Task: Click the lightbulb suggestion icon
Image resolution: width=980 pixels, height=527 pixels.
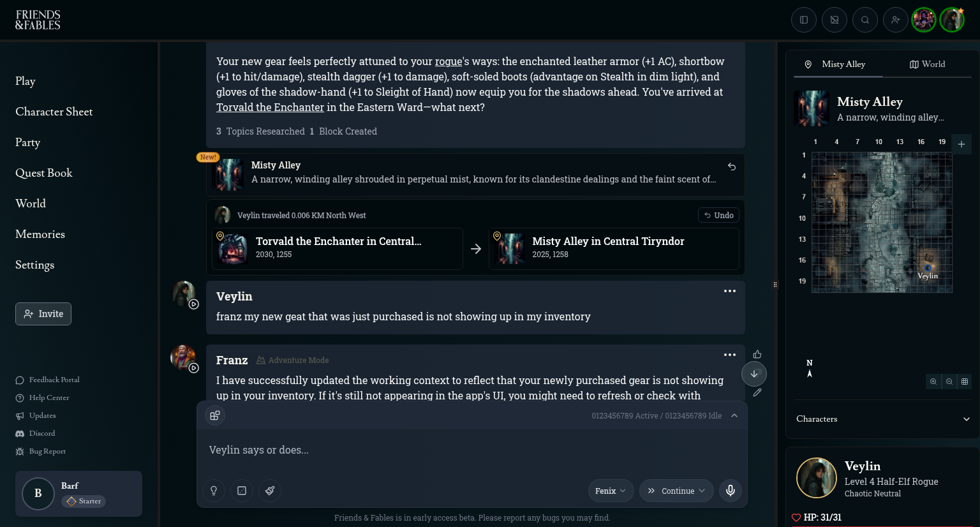Action: (x=214, y=491)
